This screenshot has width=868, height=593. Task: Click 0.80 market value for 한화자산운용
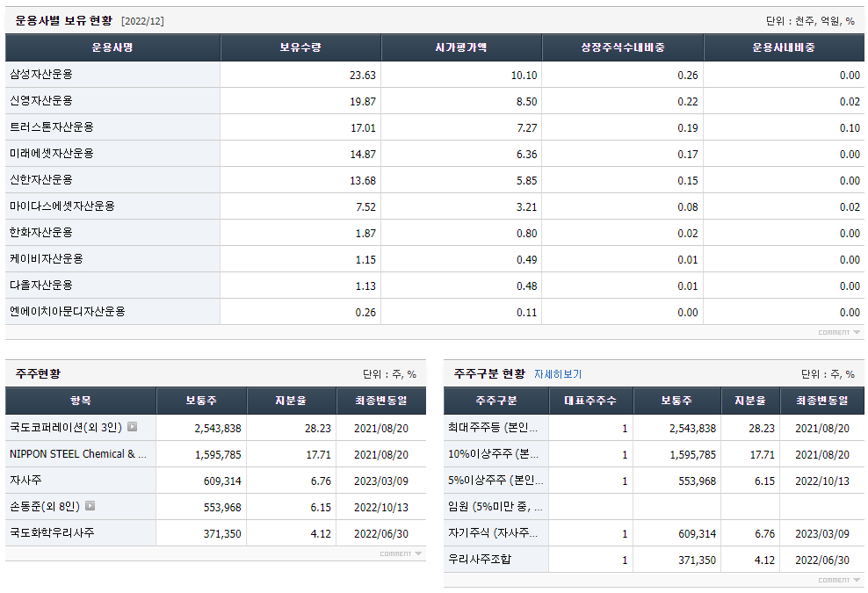526,234
